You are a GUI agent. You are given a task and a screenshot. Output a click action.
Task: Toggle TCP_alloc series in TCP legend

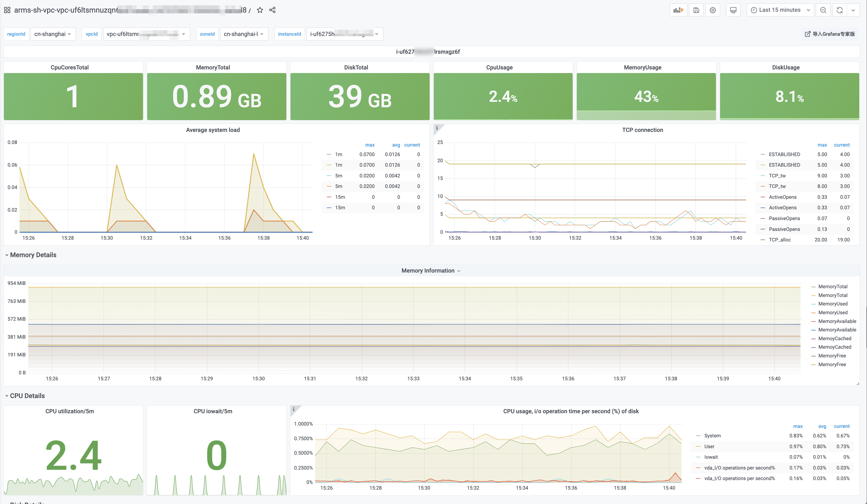coord(780,240)
